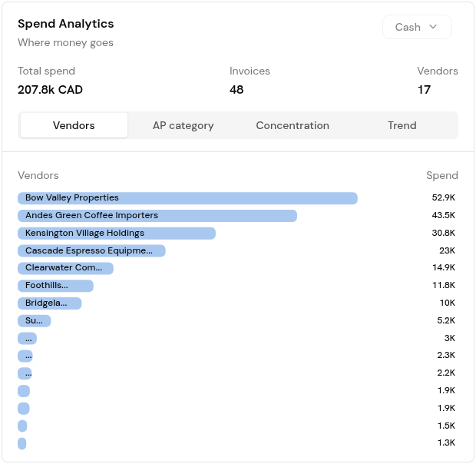Switch to the AP category tab
Viewport: 476px width, 464px height.
(183, 125)
